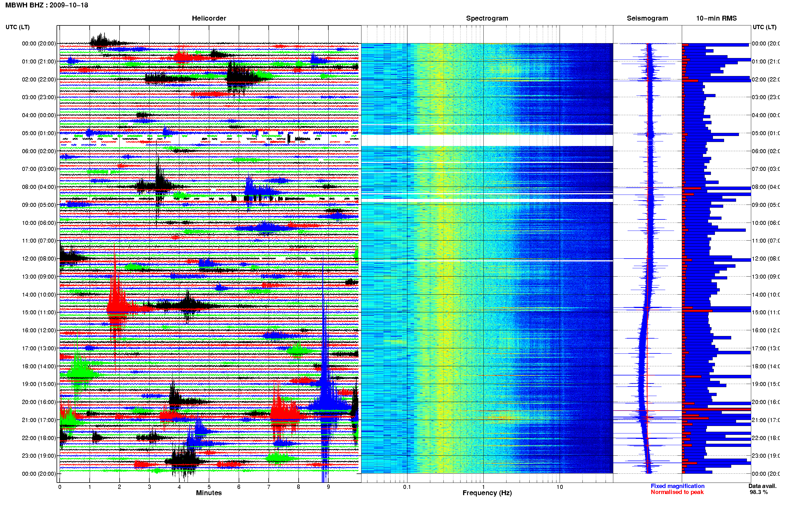Click left axis label '09:00 (05:00)'
Viewport: 812px width, 508px height.
click(x=39, y=205)
